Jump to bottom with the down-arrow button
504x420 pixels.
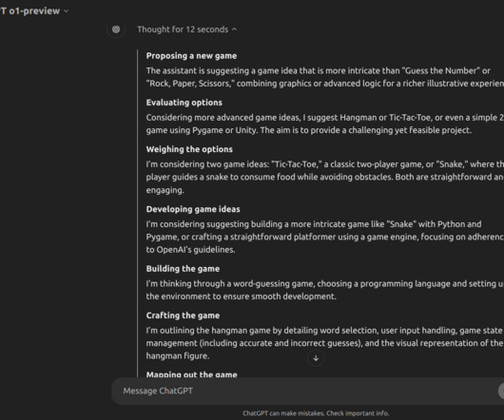tap(316, 358)
